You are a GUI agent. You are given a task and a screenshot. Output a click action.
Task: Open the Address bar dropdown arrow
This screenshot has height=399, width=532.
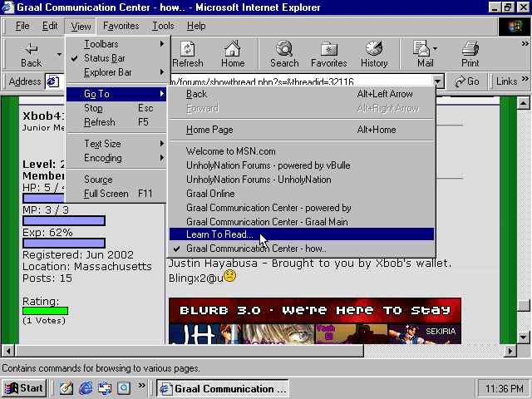click(x=438, y=81)
